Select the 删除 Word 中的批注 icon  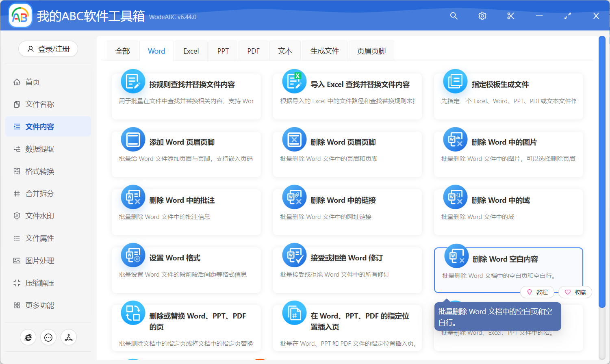(133, 197)
